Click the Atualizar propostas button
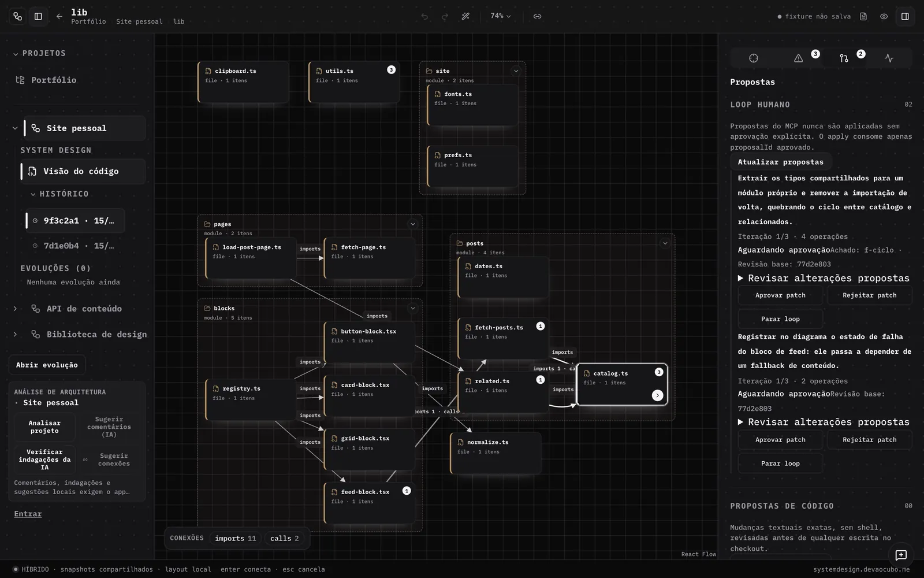This screenshot has height=578, width=924. [780, 162]
